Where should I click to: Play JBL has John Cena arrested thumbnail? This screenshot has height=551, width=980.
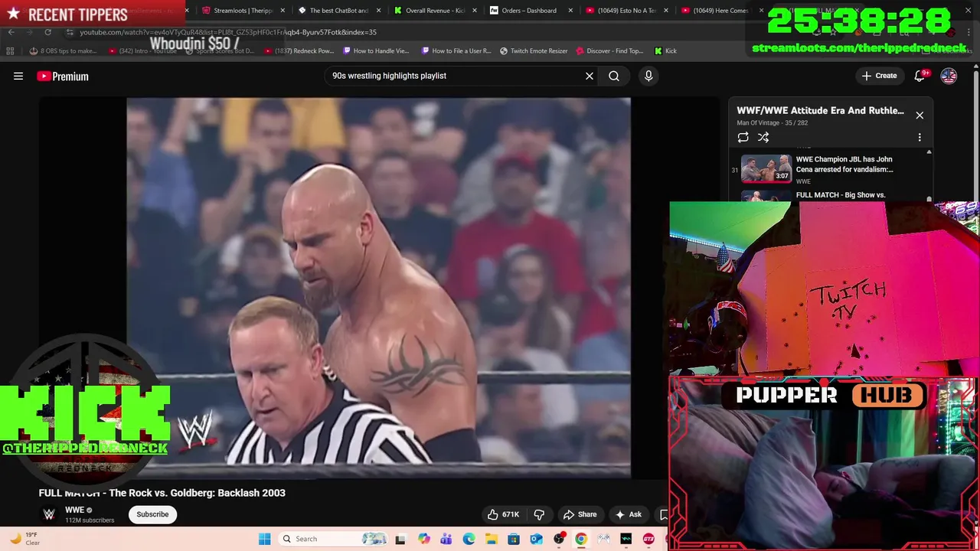pos(766,169)
